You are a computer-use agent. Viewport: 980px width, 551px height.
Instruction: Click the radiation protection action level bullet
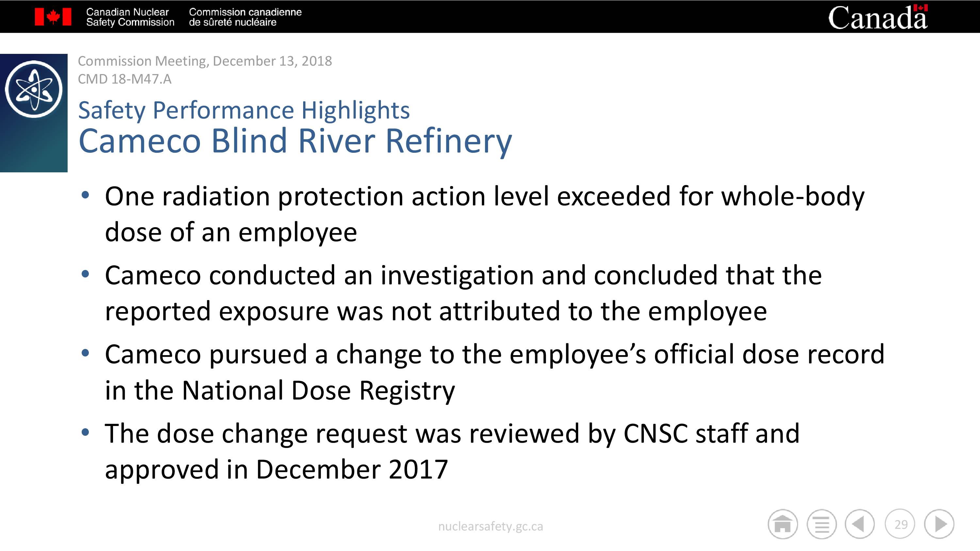pyautogui.click(x=485, y=214)
